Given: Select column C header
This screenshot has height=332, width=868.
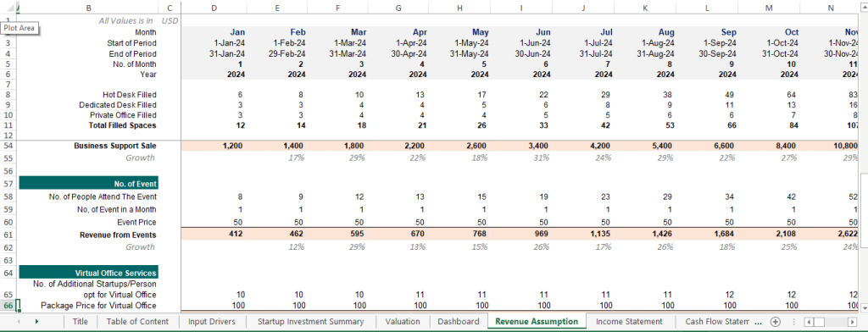Looking at the screenshot, I should point(170,8).
